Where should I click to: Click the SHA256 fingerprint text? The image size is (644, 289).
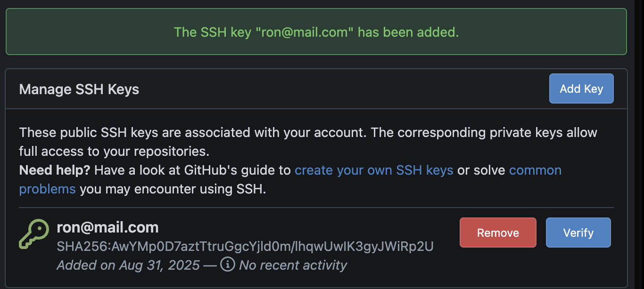(245, 246)
